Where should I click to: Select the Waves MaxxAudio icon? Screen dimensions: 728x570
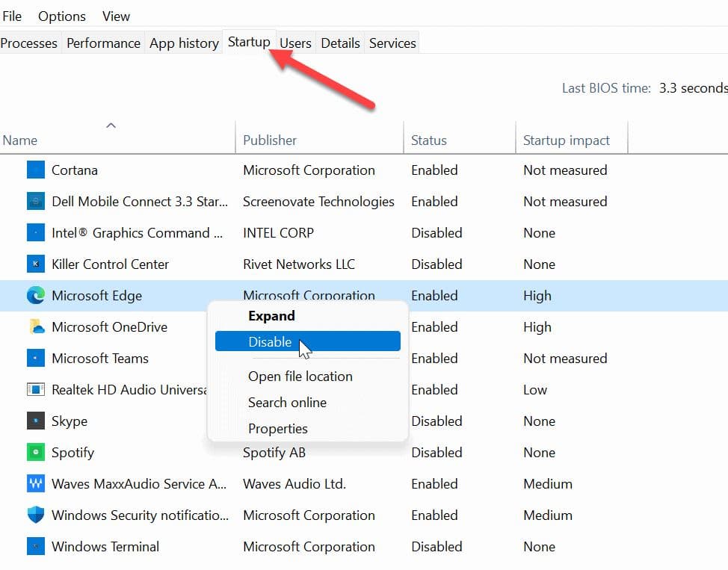[35, 484]
